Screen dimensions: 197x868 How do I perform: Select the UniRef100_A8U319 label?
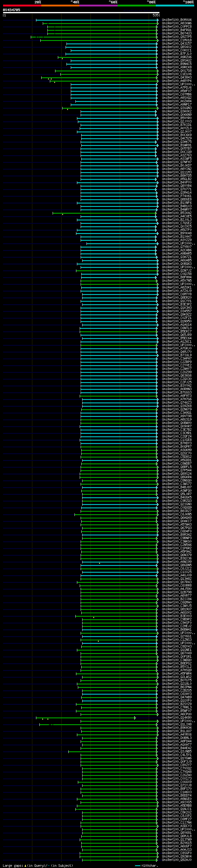coord(176,419)
